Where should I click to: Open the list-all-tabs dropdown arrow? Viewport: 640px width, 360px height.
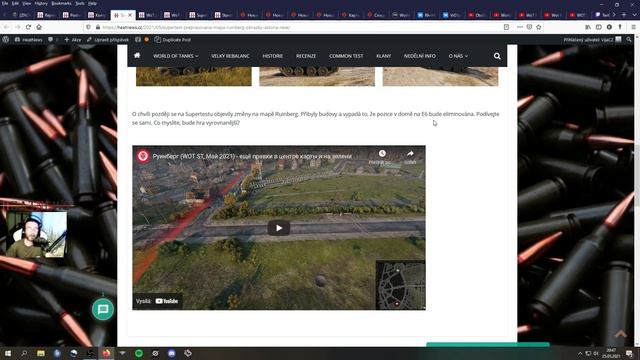coord(633,15)
